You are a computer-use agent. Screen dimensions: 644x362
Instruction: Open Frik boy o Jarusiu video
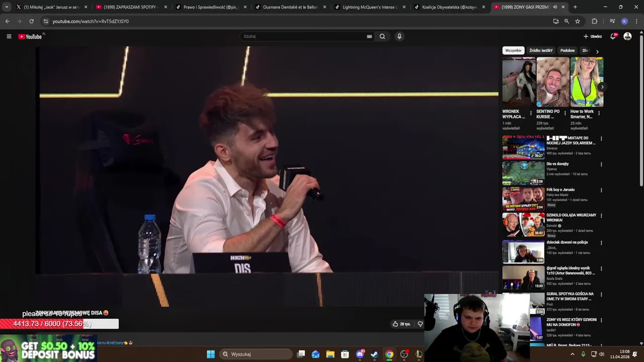(560, 190)
